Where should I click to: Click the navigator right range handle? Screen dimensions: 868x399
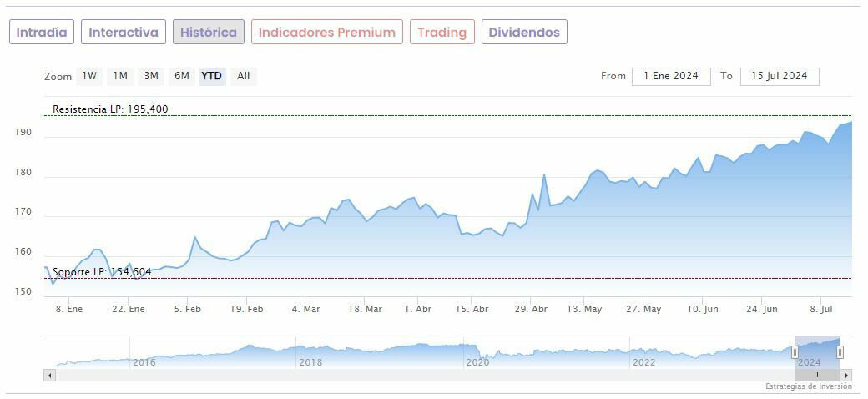point(840,352)
